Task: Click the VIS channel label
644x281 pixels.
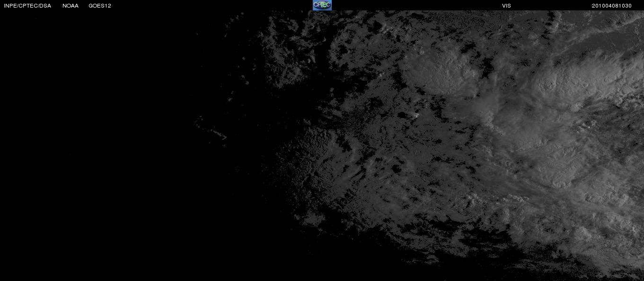Action: coord(506,6)
